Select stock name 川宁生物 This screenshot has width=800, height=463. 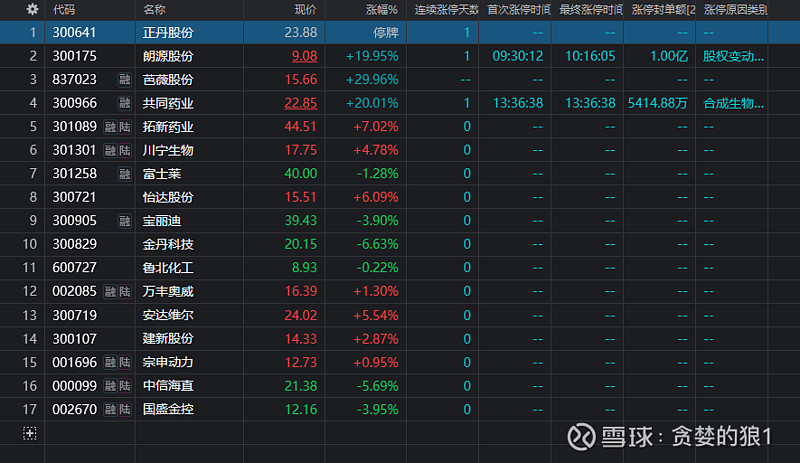coord(168,150)
